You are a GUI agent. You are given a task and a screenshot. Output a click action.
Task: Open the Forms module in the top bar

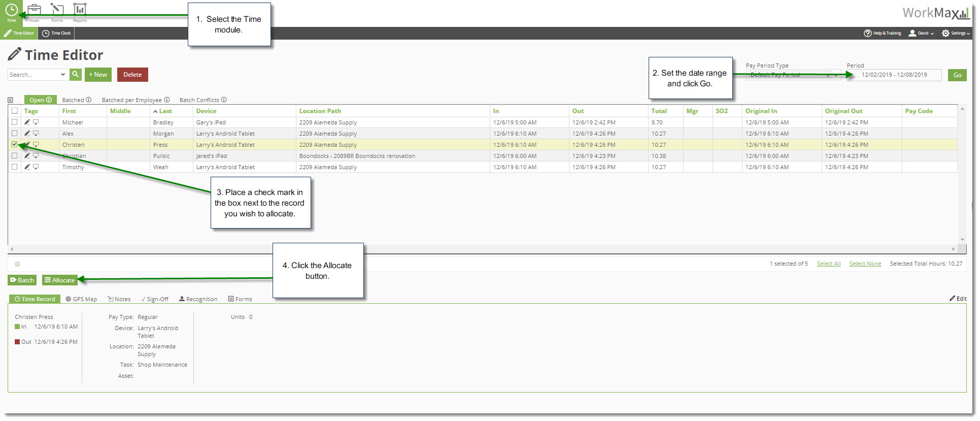[57, 13]
